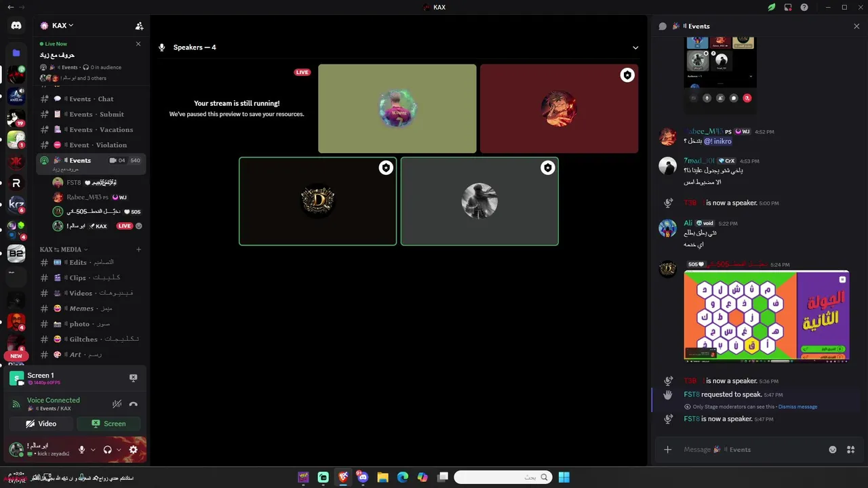This screenshot has height=488, width=868.
Task: Click FST8 in stage participants
Action: pyautogui.click(x=97, y=182)
